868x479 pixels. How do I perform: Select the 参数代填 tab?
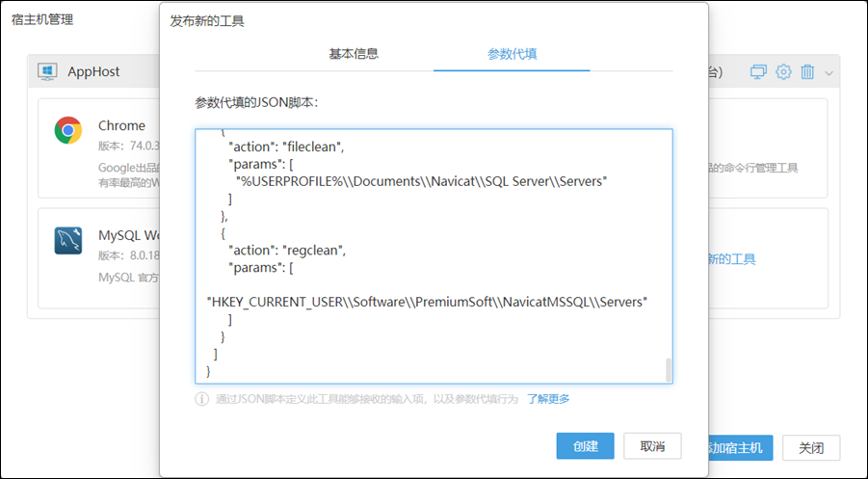point(513,54)
